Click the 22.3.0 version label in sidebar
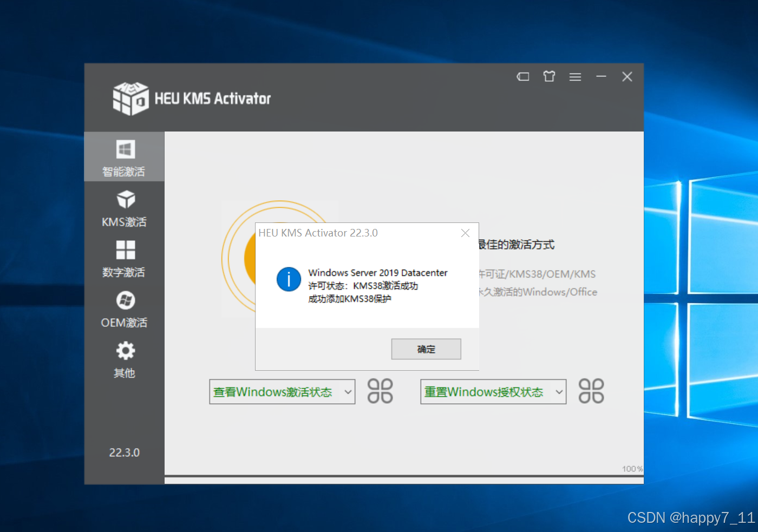The image size is (758, 532). click(x=124, y=452)
